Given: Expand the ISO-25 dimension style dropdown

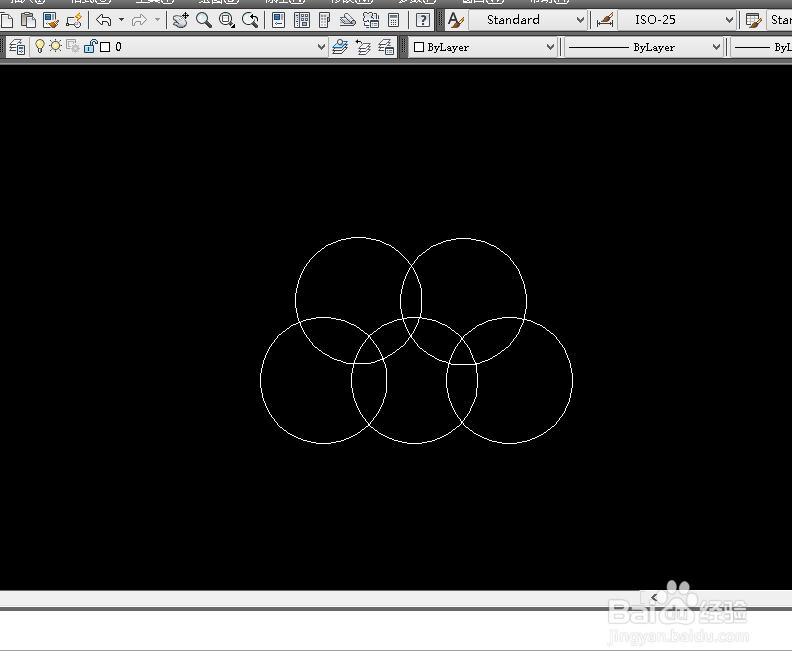Looking at the screenshot, I should pyautogui.click(x=729, y=20).
